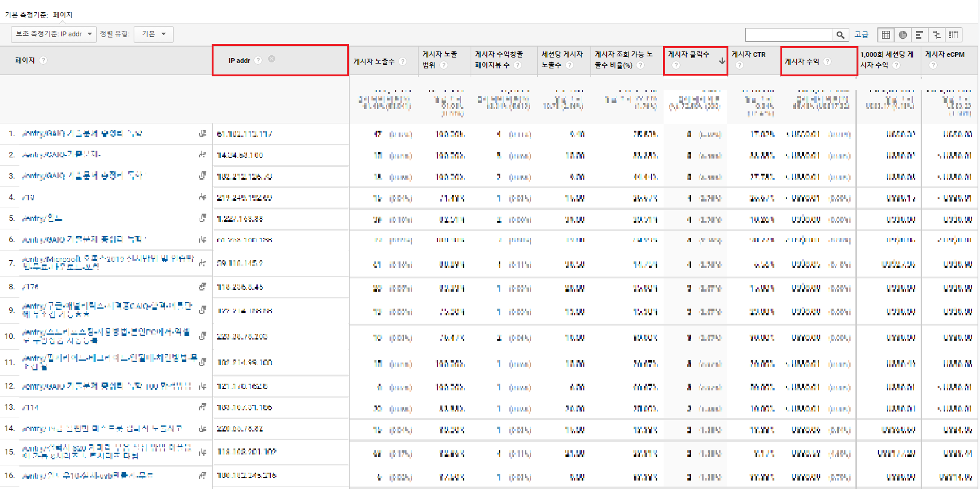Select the IP address cell in row 8
980x489 pixels.
coord(240,287)
